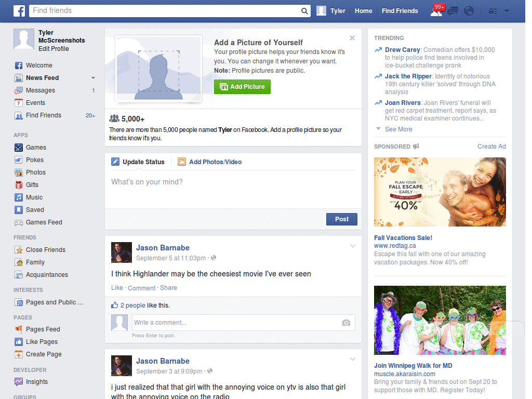Open Winnipeg Walk for MD ad image

(440, 320)
